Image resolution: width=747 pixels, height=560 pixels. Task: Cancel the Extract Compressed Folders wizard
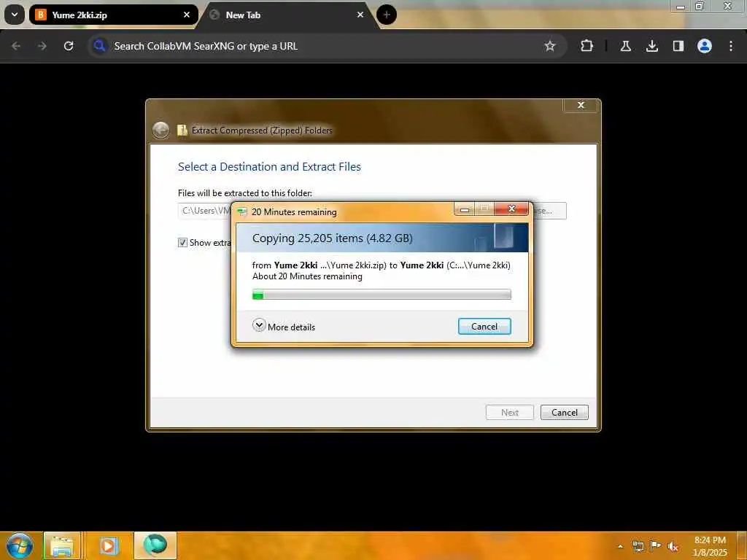pos(564,413)
